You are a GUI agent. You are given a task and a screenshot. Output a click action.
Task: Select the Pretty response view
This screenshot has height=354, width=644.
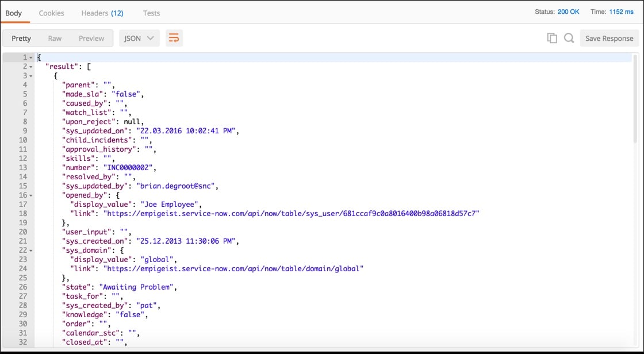click(x=21, y=38)
